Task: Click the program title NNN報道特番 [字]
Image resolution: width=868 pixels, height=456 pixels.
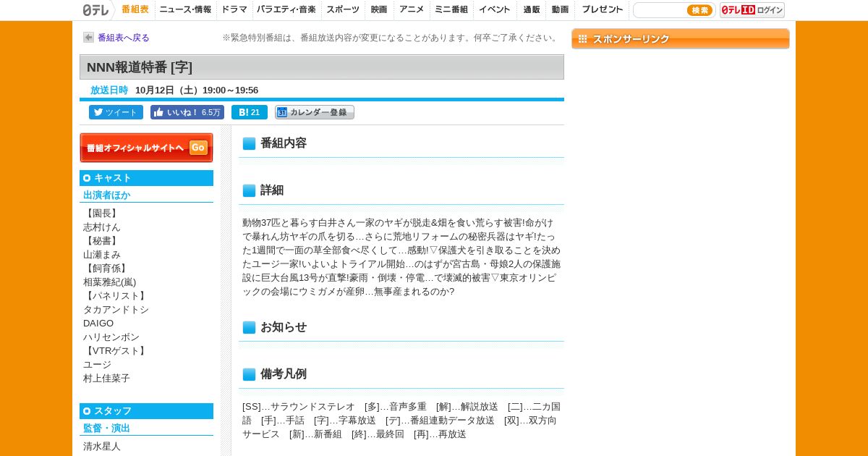Action: [x=140, y=67]
